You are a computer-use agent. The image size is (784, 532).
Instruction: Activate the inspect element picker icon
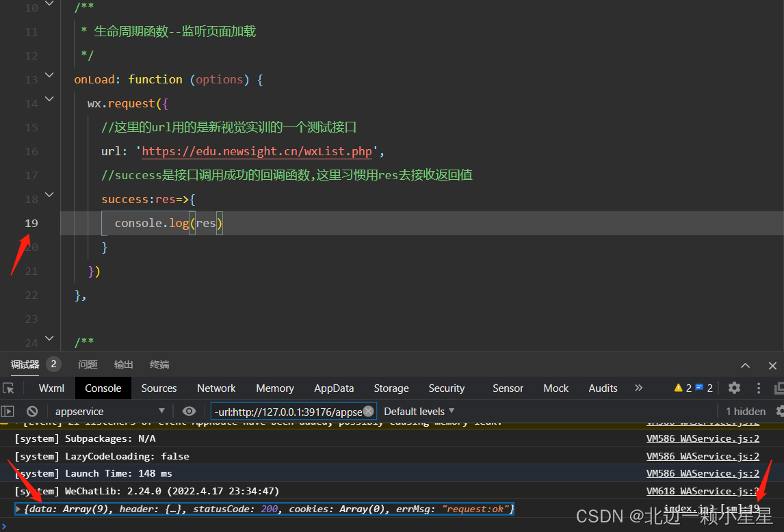[8, 388]
